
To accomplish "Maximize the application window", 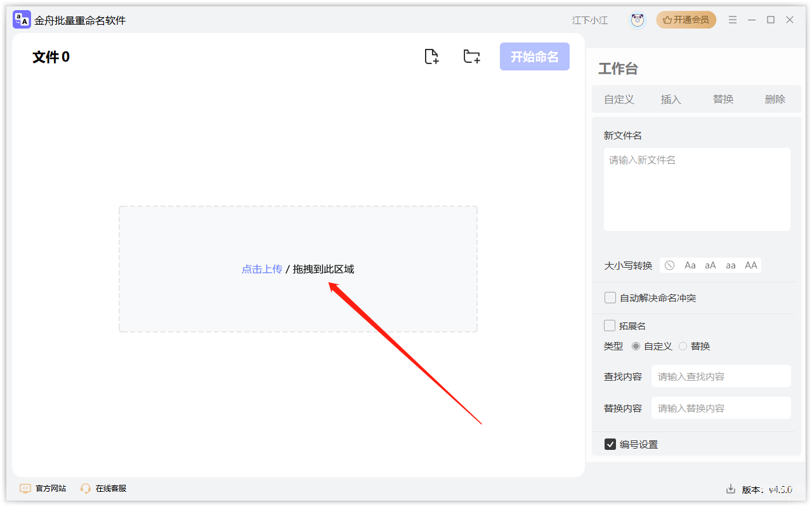I will pyautogui.click(x=771, y=20).
